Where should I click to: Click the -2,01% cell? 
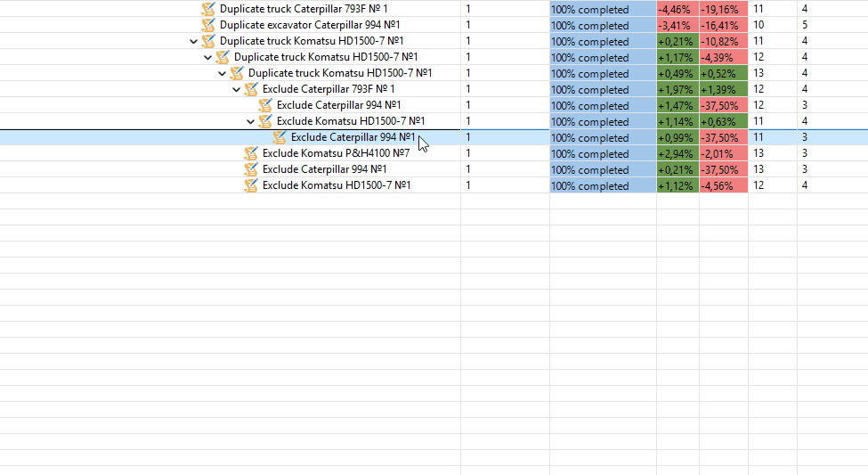(x=724, y=153)
